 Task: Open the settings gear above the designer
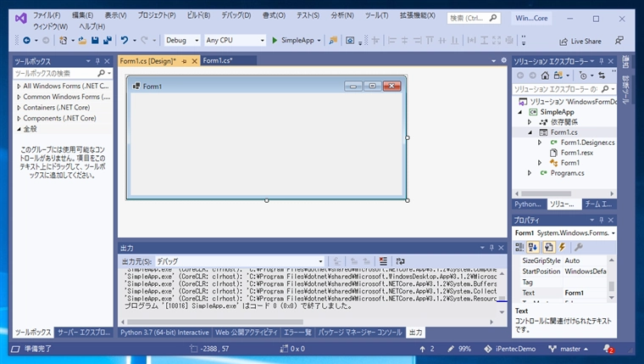point(503,61)
